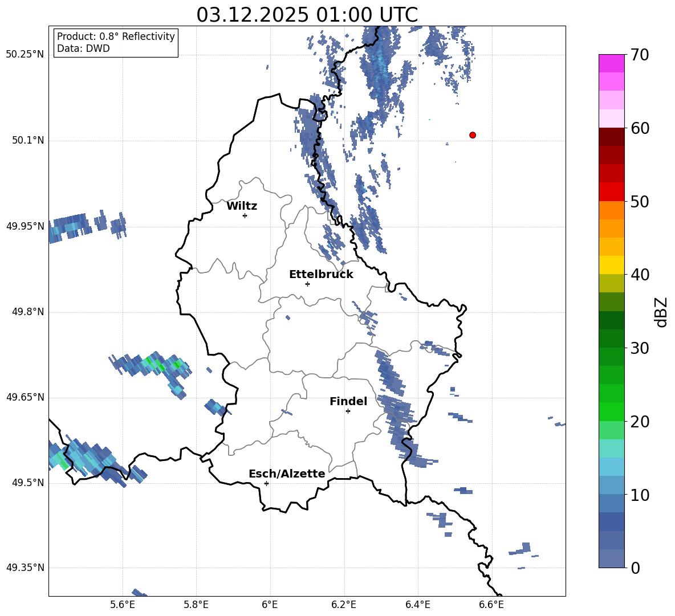Viewport: 675px width, 616px height.
Task: Click the Wiltz station label
Action: (242, 206)
